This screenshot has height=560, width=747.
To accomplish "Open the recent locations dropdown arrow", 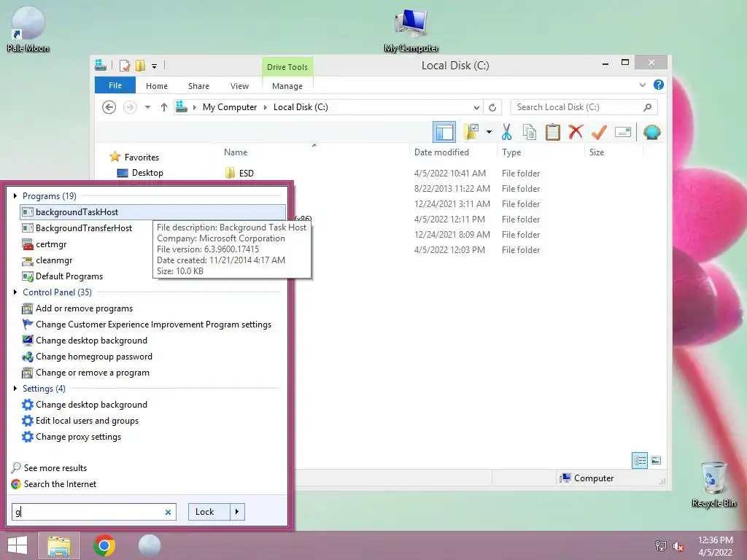I will (147, 107).
